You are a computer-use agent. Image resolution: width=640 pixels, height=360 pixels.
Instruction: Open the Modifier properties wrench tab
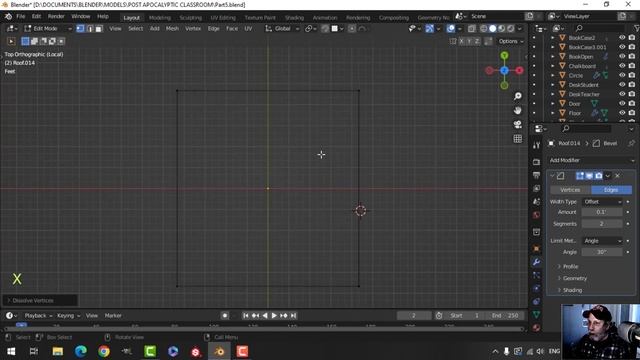(x=536, y=262)
